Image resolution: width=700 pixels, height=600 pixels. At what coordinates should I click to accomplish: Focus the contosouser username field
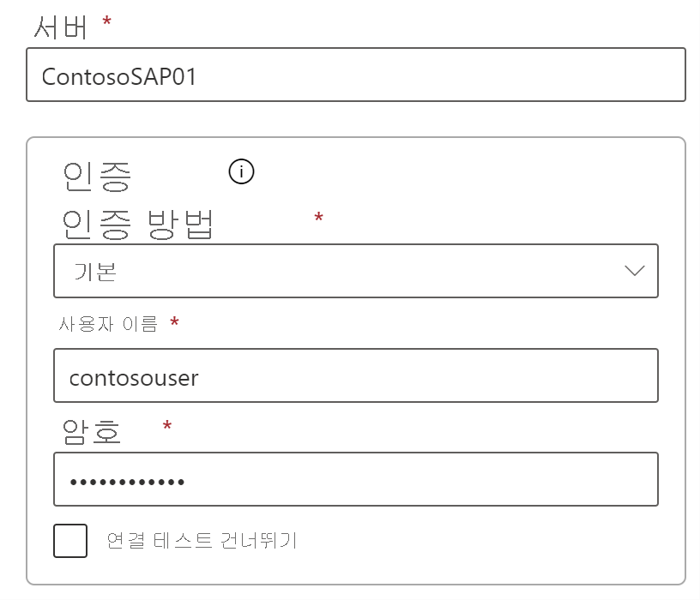356,375
